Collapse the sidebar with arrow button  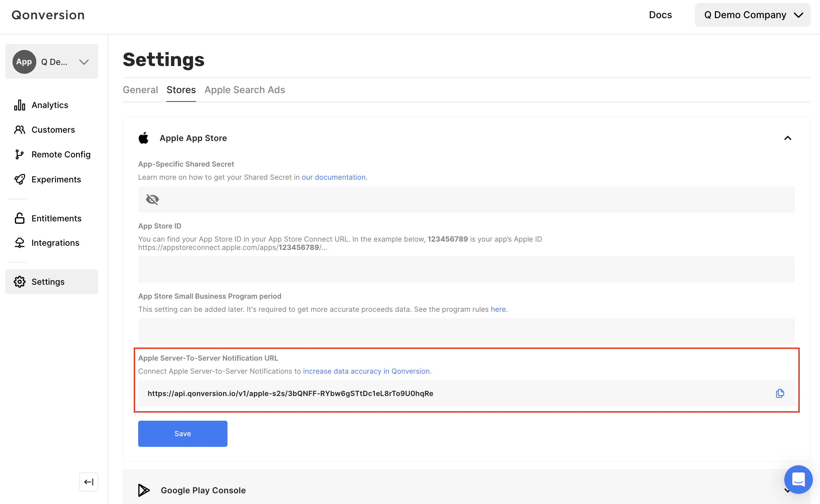coord(89,482)
